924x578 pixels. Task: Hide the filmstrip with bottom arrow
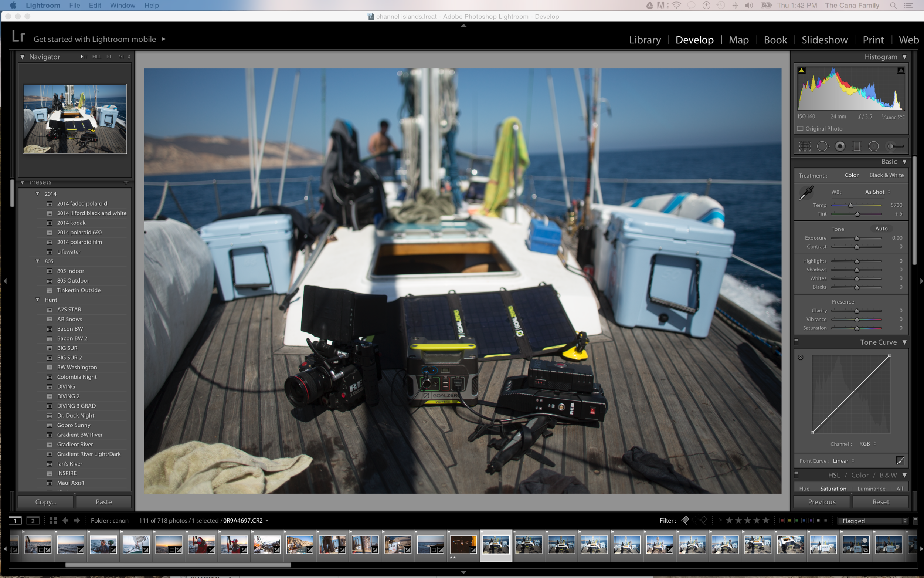463,572
